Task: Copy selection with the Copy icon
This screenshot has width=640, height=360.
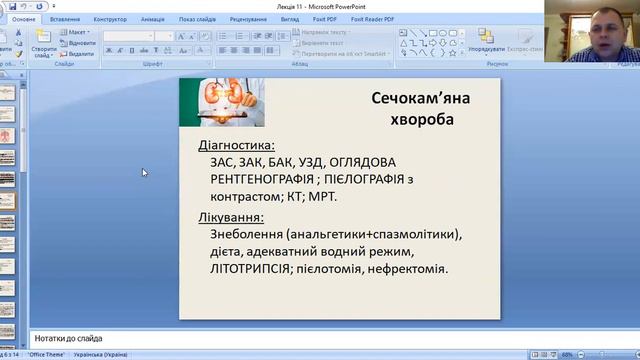Action: (18, 43)
